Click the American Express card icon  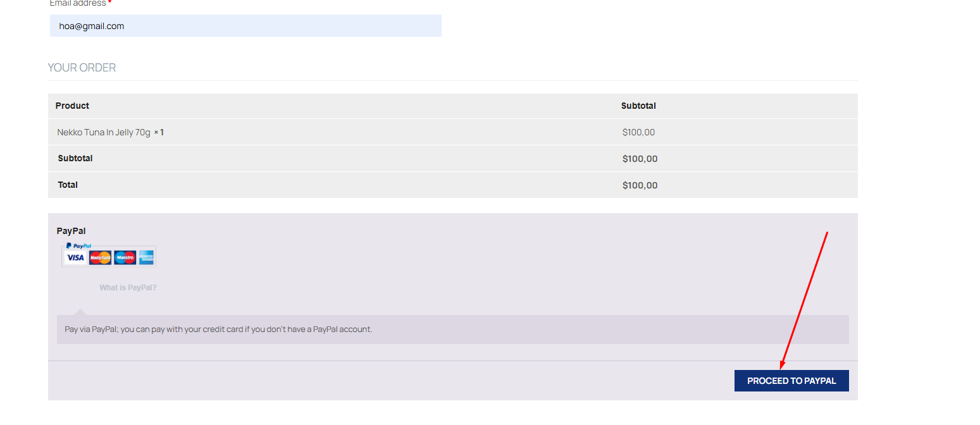(x=147, y=257)
